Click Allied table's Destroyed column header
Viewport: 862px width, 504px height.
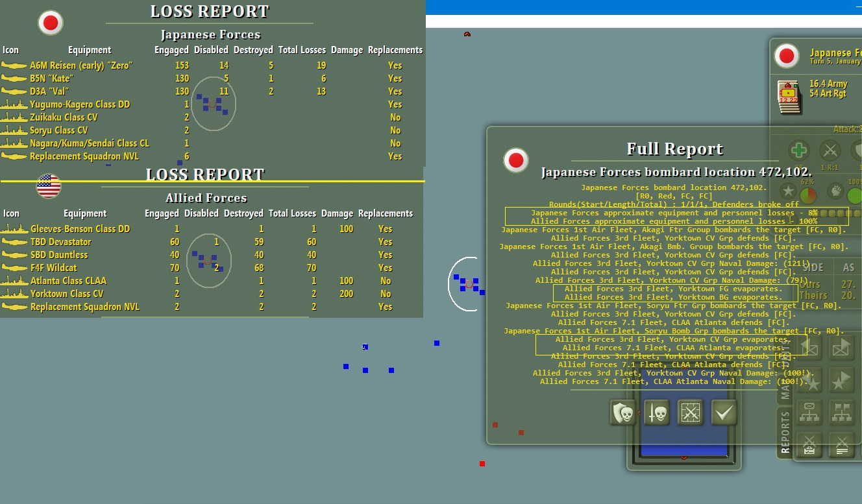[x=243, y=213]
